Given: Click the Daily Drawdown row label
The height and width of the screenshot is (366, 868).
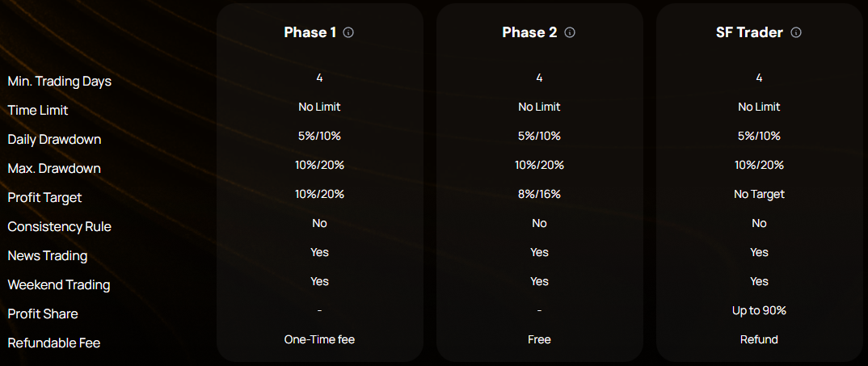Looking at the screenshot, I should (x=54, y=140).
